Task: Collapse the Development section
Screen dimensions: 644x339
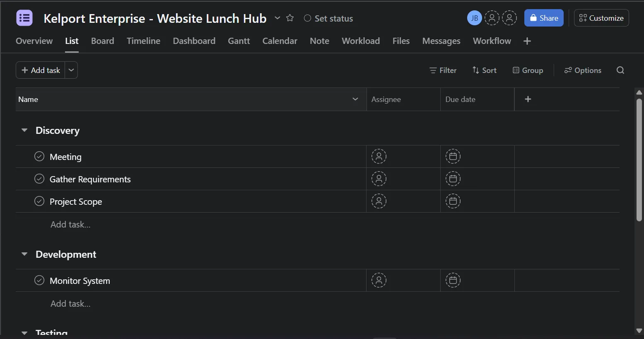Action: click(x=24, y=254)
